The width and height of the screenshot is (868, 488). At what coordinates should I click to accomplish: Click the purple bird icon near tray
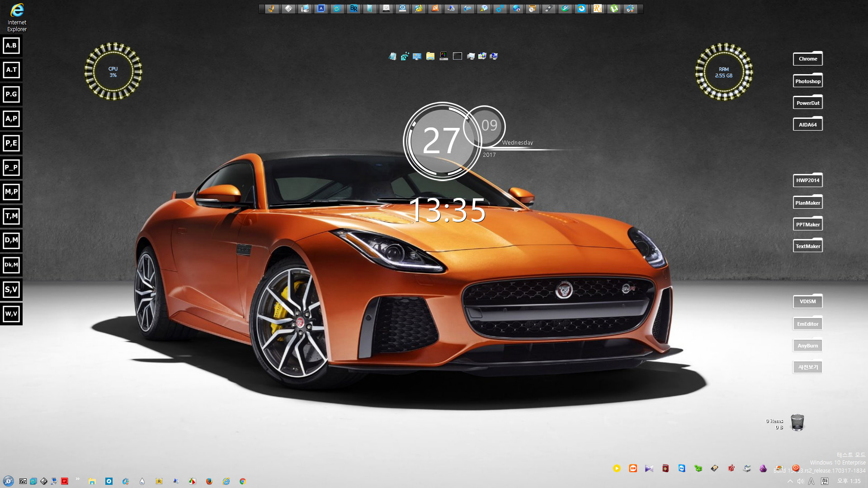tap(763, 469)
